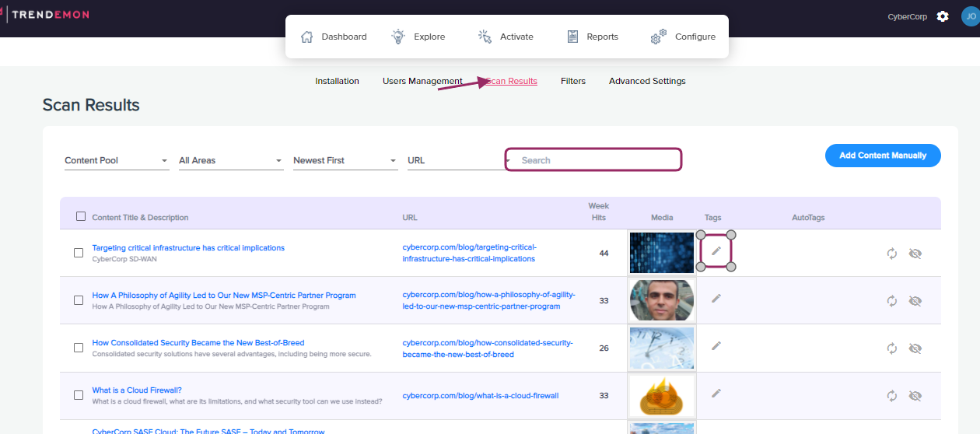Hide Targeting critical infrastructure via eye icon
The width and height of the screenshot is (980, 434).
pos(915,254)
